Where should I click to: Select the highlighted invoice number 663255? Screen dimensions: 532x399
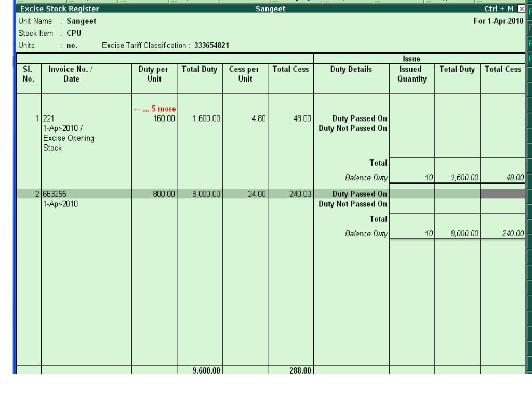pyautogui.click(x=55, y=194)
